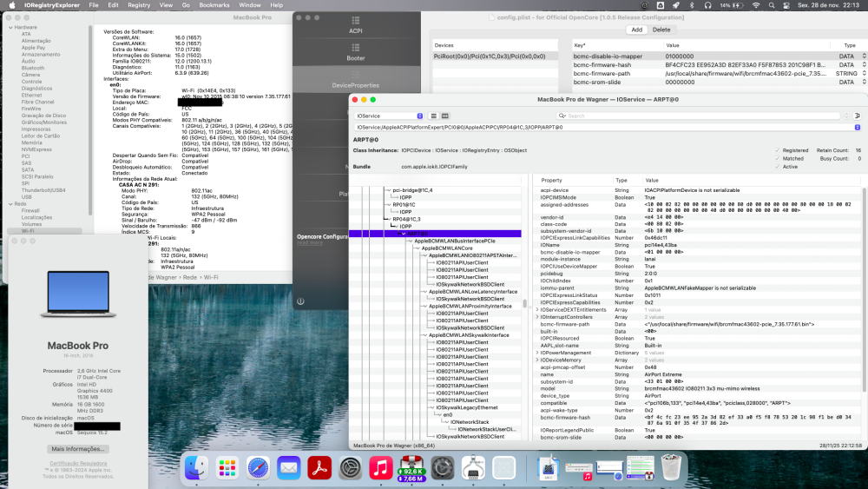Switch IORegistryExplorer to column browser view
This screenshot has height=489, width=868.
pyautogui.click(x=444, y=116)
